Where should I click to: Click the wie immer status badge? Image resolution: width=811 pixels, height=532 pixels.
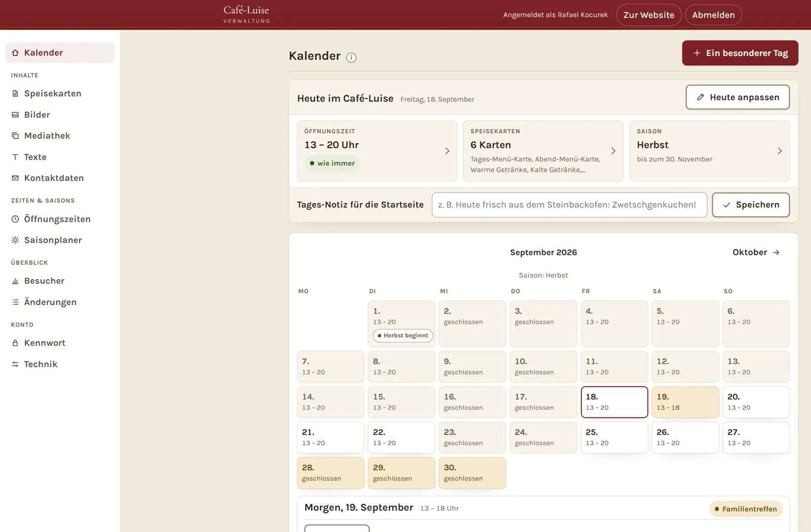click(332, 164)
